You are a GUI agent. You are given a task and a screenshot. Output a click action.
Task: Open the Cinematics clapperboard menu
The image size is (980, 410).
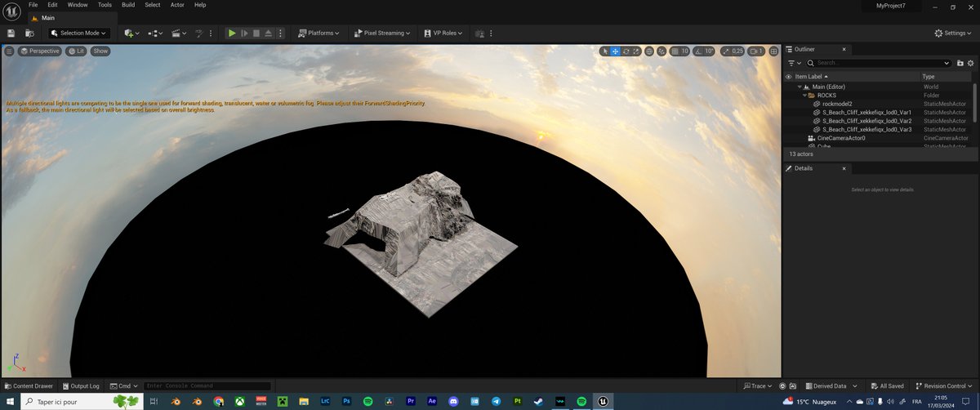[180, 33]
